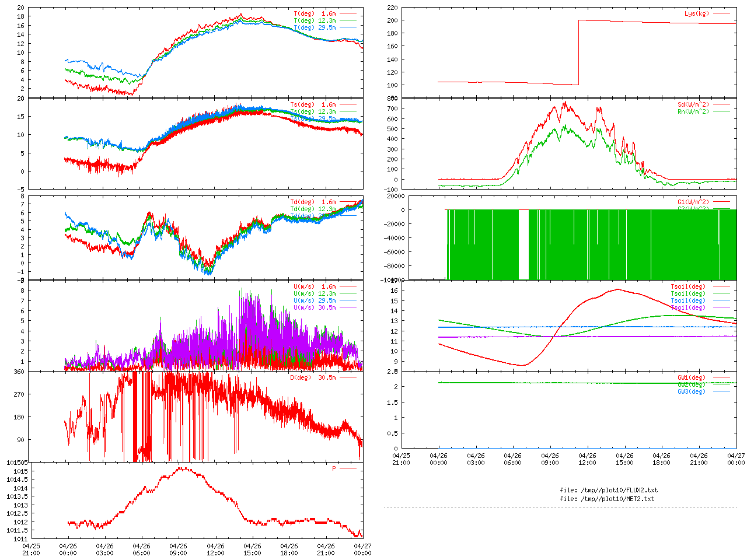Click the Sd(W/m^2) legend label
The height and width of the screenshot is (560, 747).
[693, 105]
